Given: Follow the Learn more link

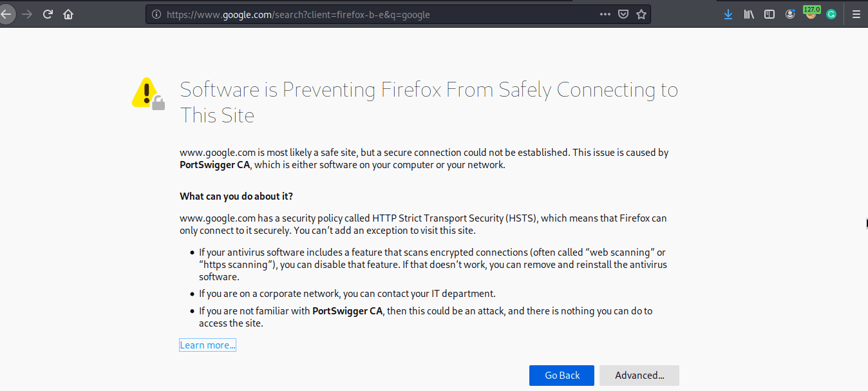Looking at the screenshot, I should click(207, 345).
